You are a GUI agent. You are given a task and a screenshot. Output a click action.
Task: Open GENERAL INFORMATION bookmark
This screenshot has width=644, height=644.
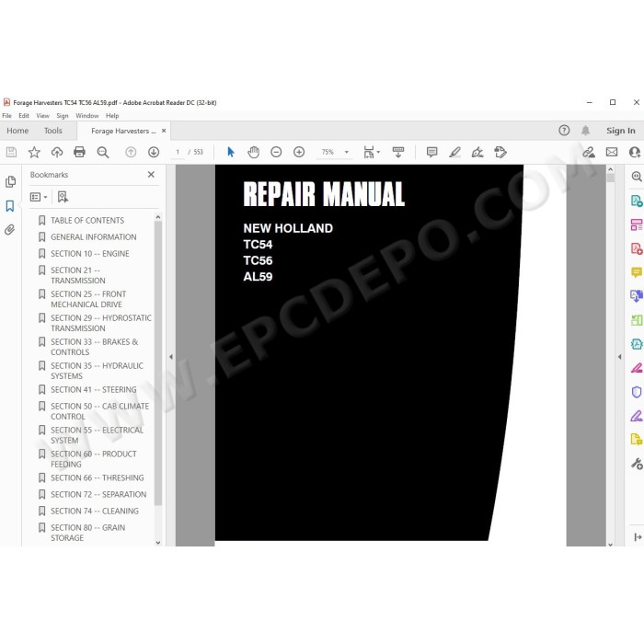pyautogui.click(x=93, y=237)
